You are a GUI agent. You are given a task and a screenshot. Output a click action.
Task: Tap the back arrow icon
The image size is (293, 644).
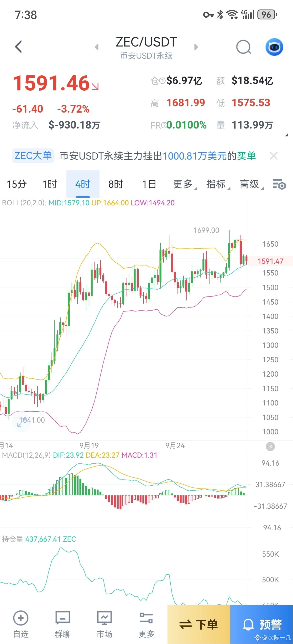pos(19,47)
